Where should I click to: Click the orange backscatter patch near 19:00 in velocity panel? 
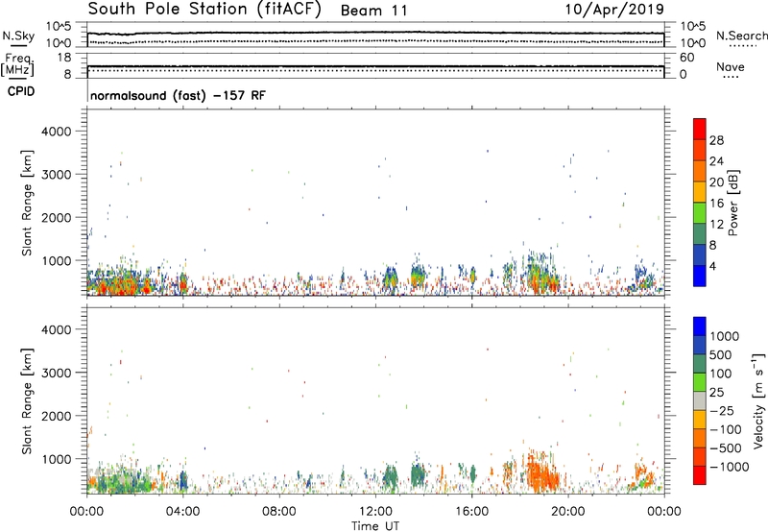(x=541, y=472)
